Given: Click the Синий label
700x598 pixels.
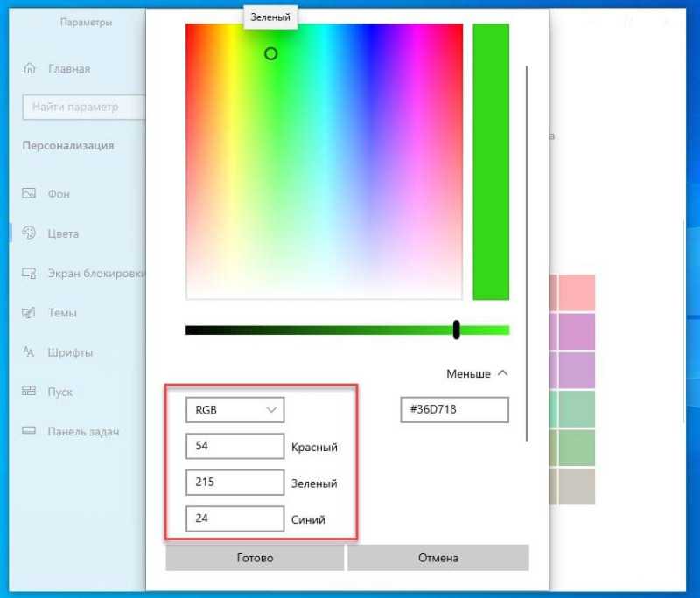Looking at the screenshot, I should point(308,519).
